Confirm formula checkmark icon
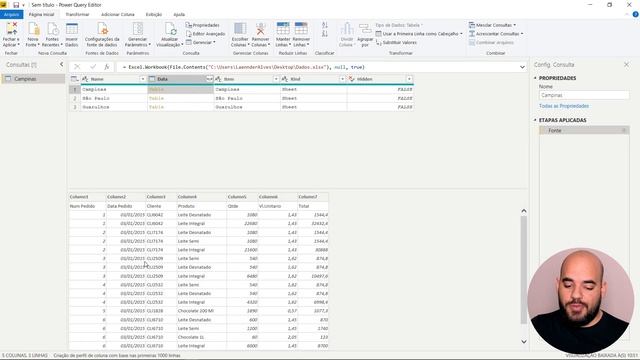Viewport: 640px width, 360px height. (x=93, y=67)
